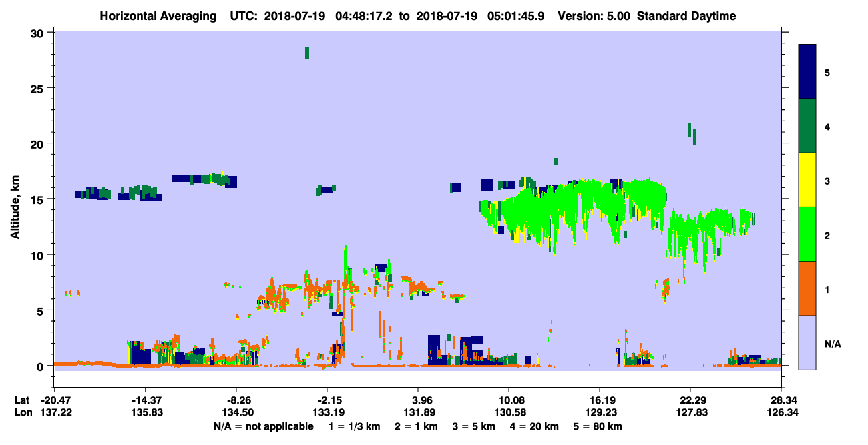This screenshot has height=445, width=868.
Task: Click the longitude value 131.89
Action: [418, 412]
